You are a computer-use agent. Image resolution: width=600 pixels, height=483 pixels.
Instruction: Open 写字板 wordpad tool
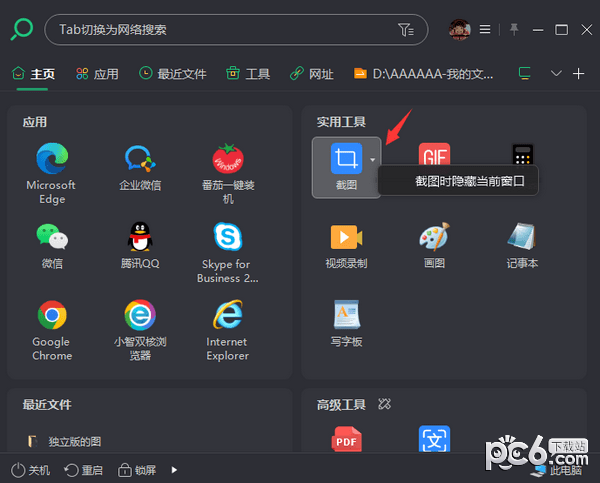point(346,324)
